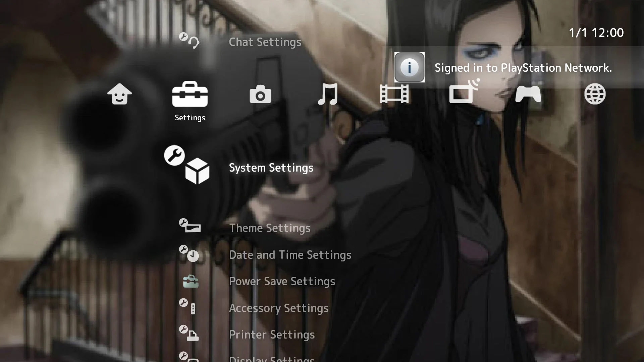Click the Theme Settings icon
The image size is (644, 362).
point(190,225)
